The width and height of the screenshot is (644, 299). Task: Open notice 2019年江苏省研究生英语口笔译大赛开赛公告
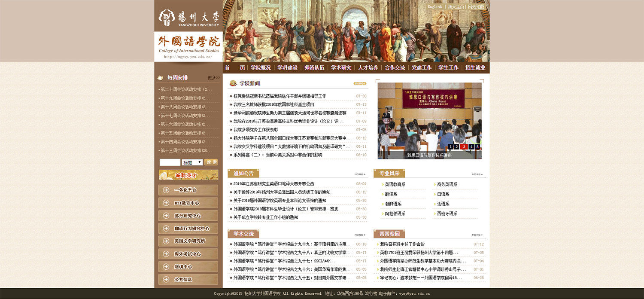(273, 184)
